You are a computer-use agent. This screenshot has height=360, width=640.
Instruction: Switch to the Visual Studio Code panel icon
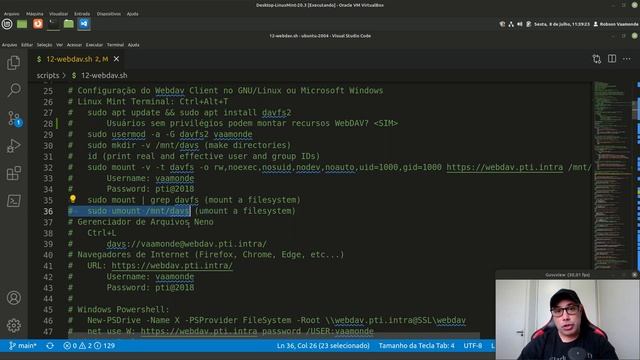(84, 24)
